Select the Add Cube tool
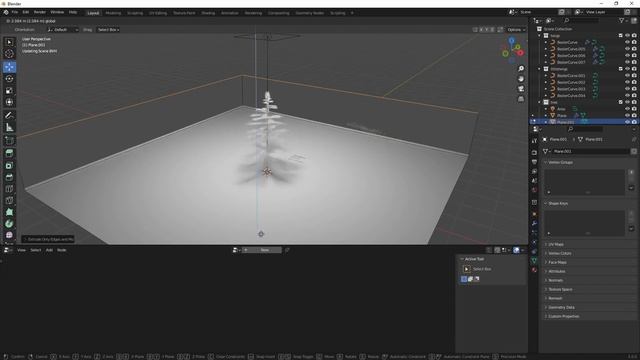 tap(9, 141)
